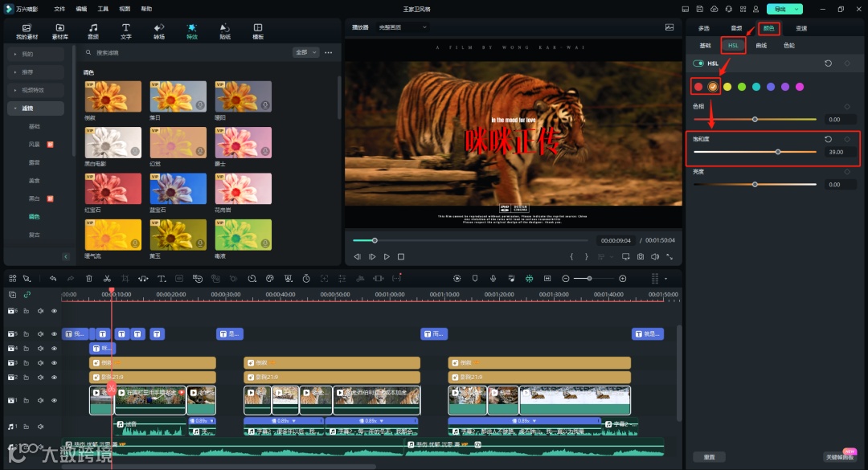Image resolution: width=868 pixels, height=470 pixels.
Task: Collapse the left sidebar with chevron
Action: (x=66, y=256)
